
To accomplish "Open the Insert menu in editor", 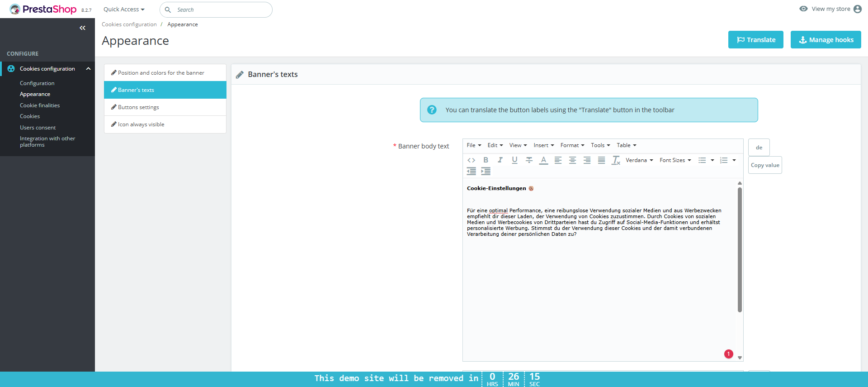I will point(544,145).
